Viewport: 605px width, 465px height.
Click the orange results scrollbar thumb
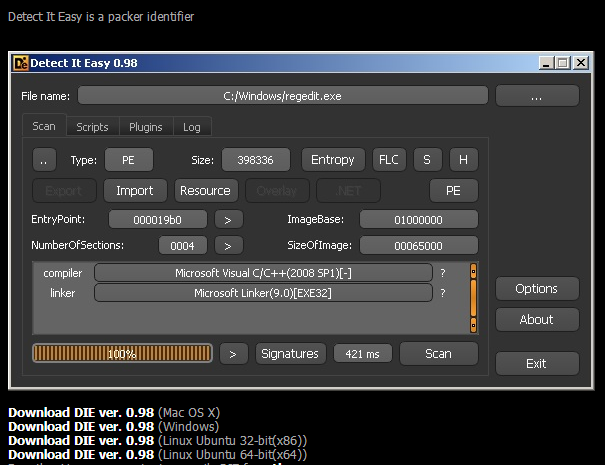pos(473,298)
